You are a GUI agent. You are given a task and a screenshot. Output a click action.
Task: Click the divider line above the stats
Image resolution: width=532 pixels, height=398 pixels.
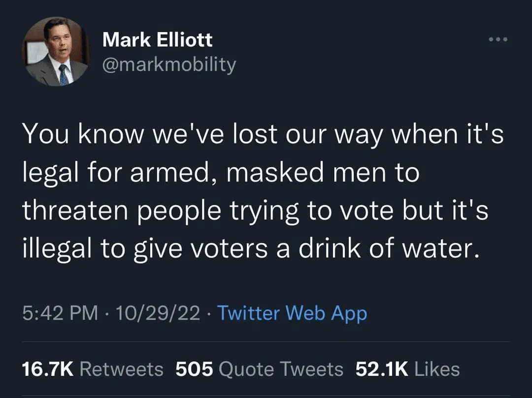(x=266, y=341)
